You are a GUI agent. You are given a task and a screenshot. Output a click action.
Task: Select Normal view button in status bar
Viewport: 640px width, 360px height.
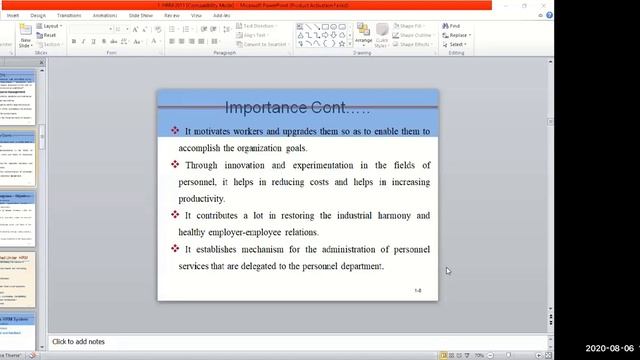(444, 356)
